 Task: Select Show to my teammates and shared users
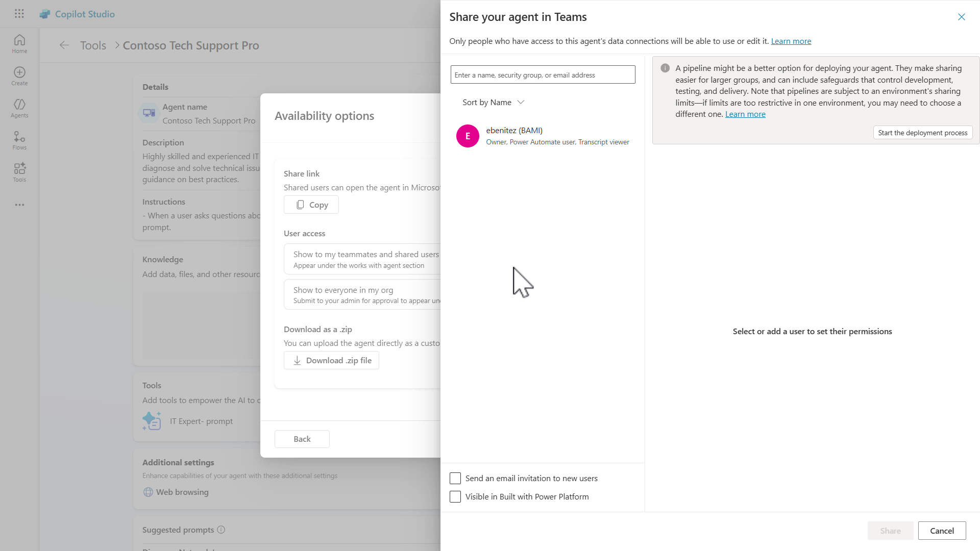click(x=362, y=259)
